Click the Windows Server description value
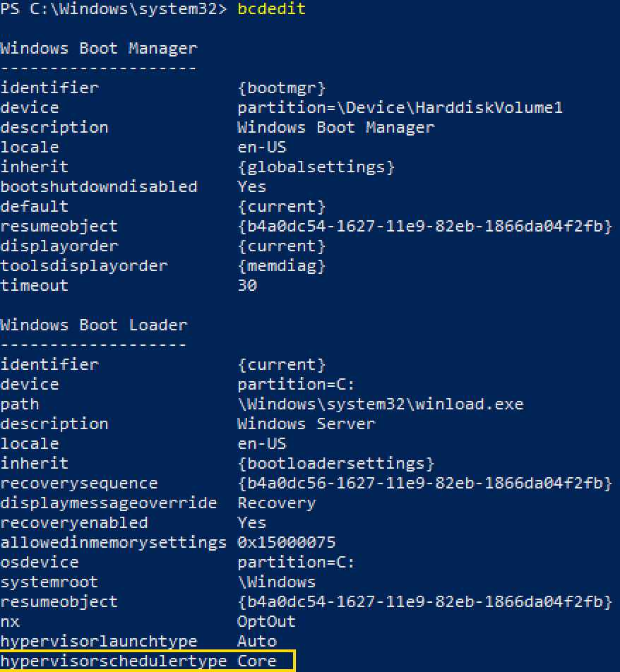 click(x=306, y=424)
